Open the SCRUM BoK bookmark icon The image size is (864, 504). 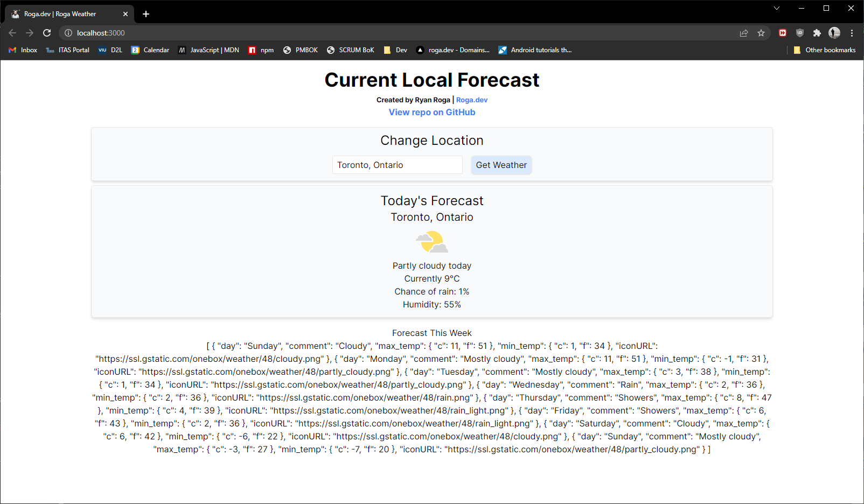[x=330, y=50]
